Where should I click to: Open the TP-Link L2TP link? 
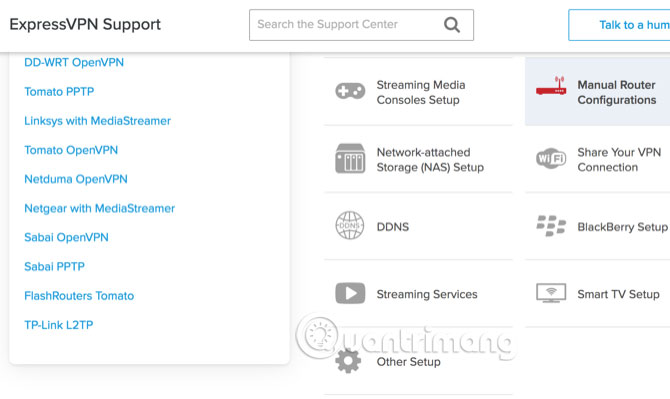point(59,325)
